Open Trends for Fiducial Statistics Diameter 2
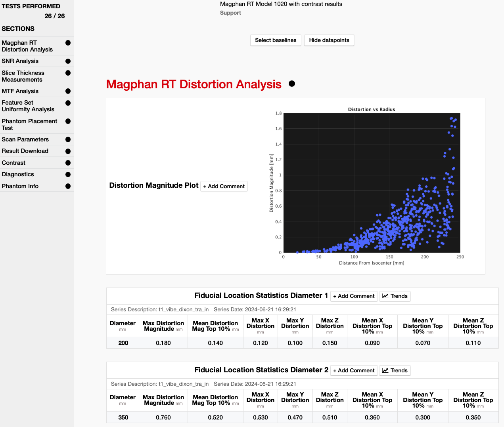 point(395,371)
